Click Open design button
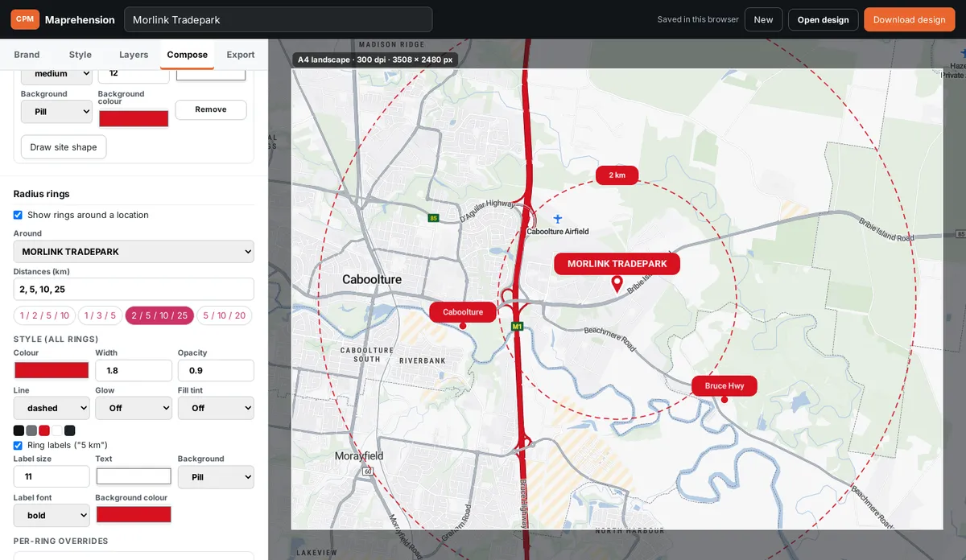 click(823, 19)
